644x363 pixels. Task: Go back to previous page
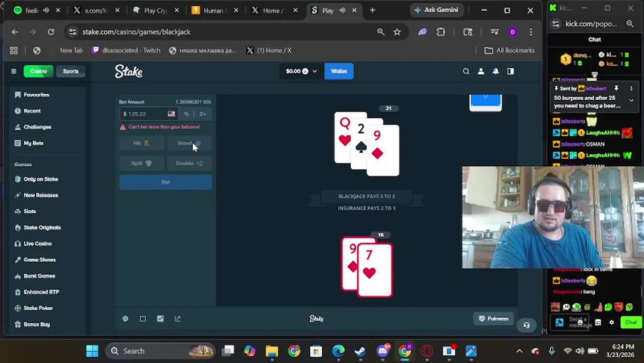click(15, 32)
